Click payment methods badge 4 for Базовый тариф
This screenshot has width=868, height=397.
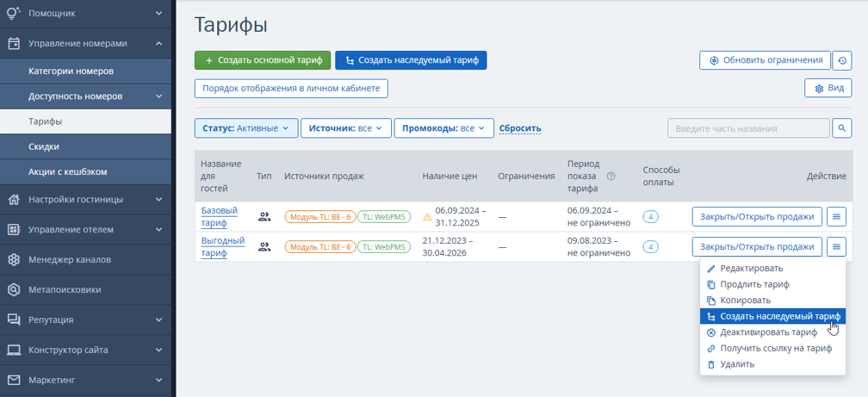coord(650,217)
